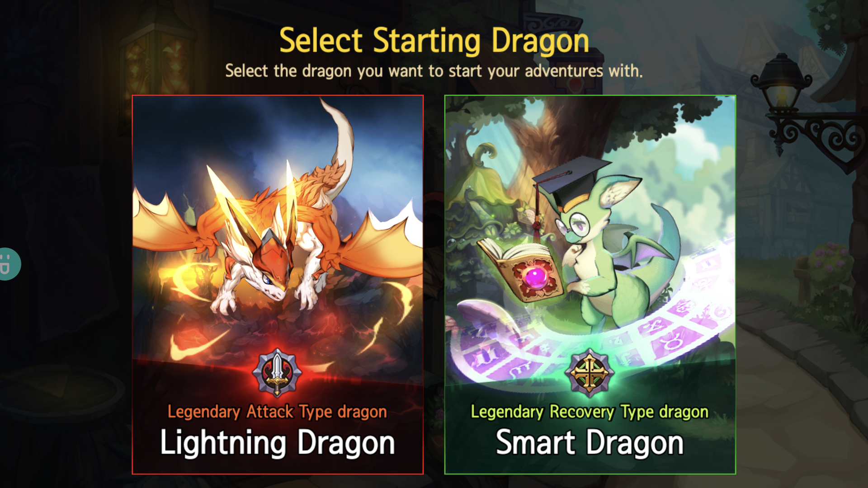
Task: Open the teal smiley floating icon
Action: (9, 264)
